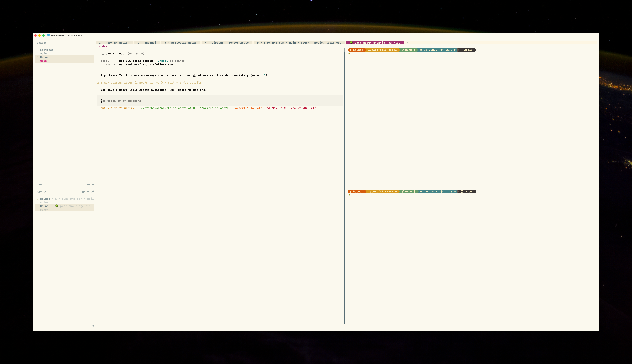Open tab 4 bipolar remove-route
This screenshot has height=364, width=632.
[x=227, y=43]
